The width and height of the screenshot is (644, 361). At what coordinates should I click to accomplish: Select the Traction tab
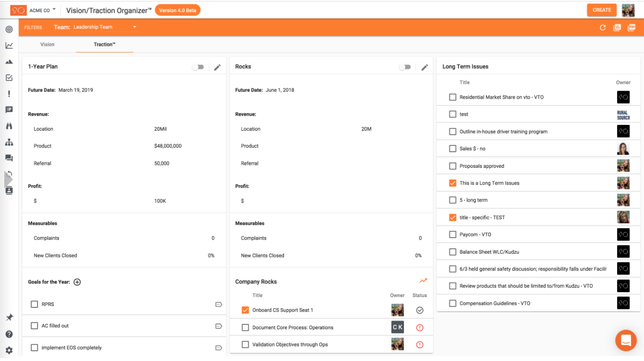[x=104, y=44]
